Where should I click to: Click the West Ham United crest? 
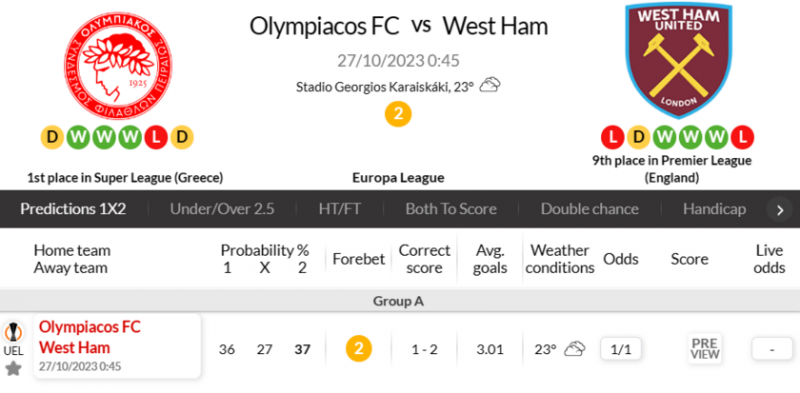679,60
